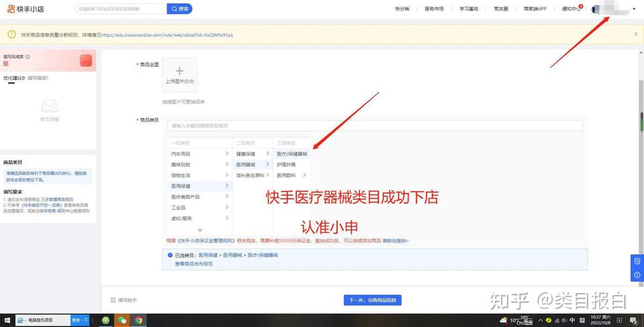
Task: Open the 填写助手 helper
Action: (123, 300)
